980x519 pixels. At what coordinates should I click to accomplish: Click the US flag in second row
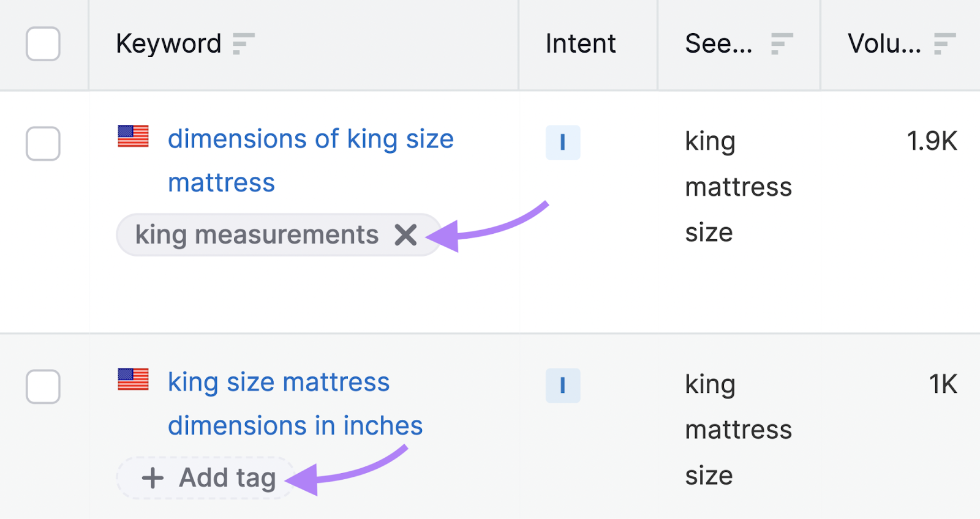point(134,379)
